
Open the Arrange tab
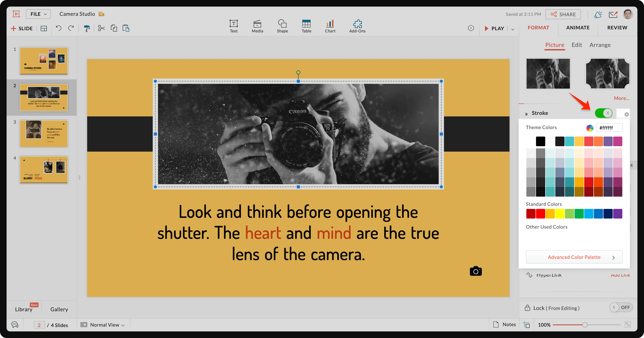(x=600, y=45)
